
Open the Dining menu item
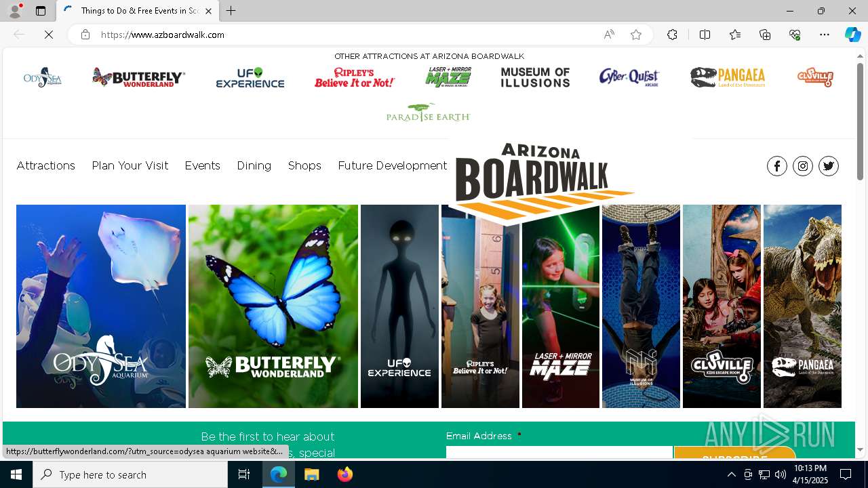click(254, 165)
